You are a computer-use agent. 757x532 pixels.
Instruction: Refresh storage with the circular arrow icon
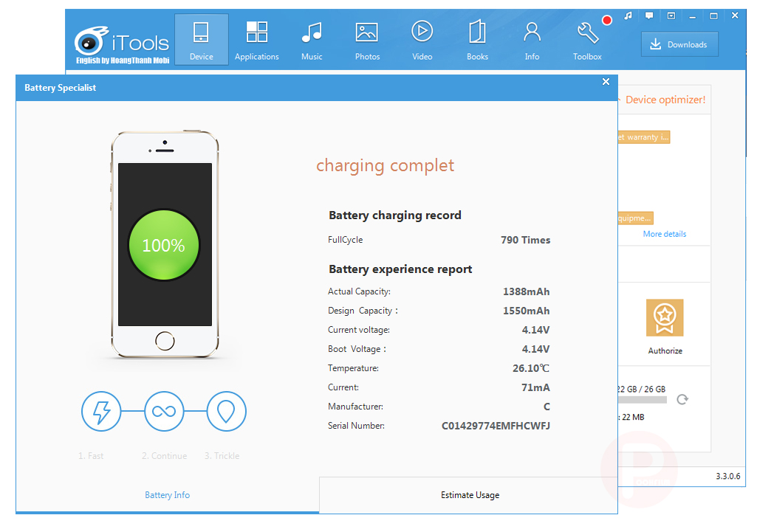682,399
